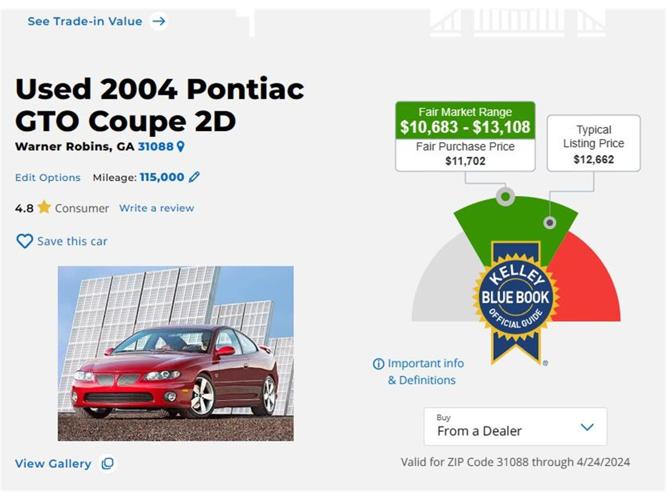
Task: Click the See Trade-in Value arrow icon
Action: 159,21
